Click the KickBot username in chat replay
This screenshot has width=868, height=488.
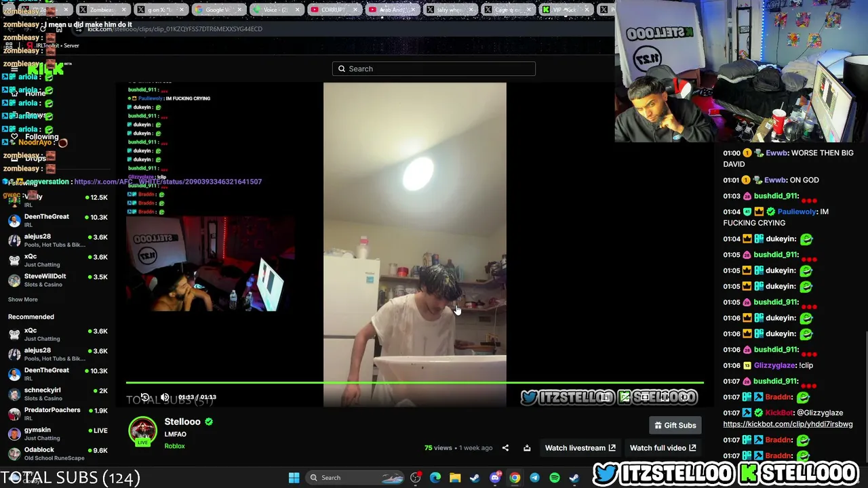[x=778, y=413]
